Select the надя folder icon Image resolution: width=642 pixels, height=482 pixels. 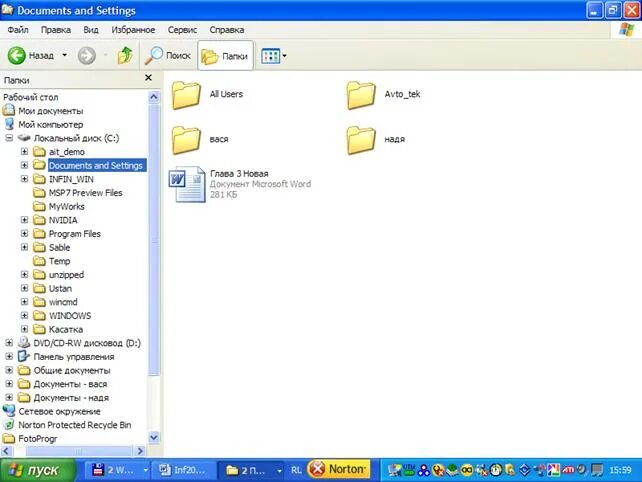click(361, 140)
